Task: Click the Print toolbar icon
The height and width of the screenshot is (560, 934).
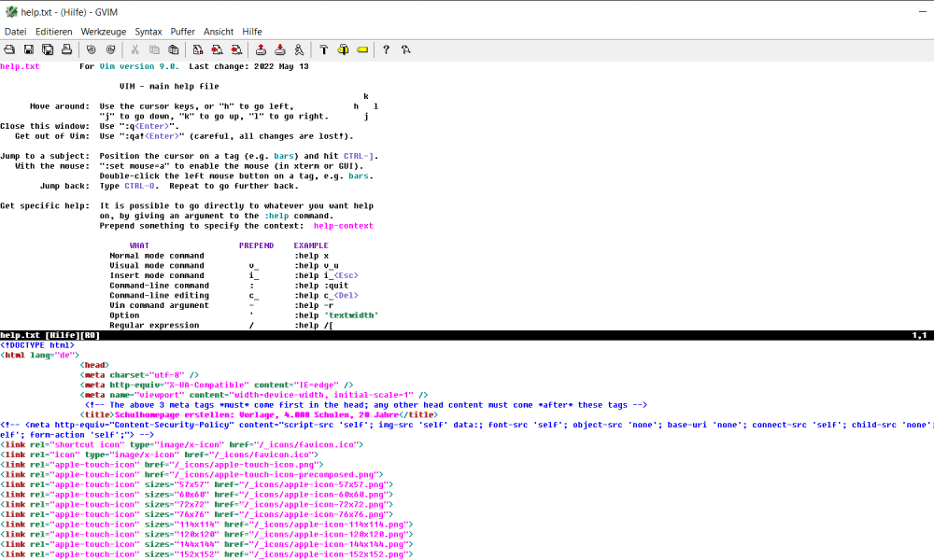Action: (x=66, y=50)
